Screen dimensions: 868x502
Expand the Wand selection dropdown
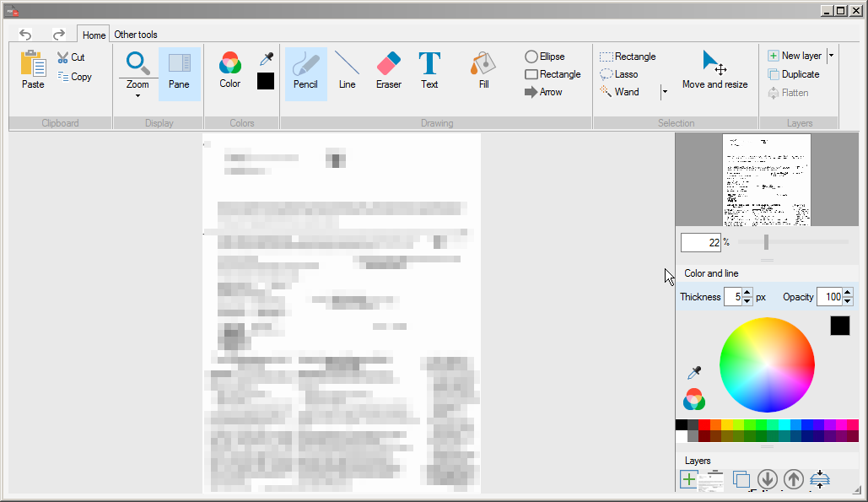point(664,92)
